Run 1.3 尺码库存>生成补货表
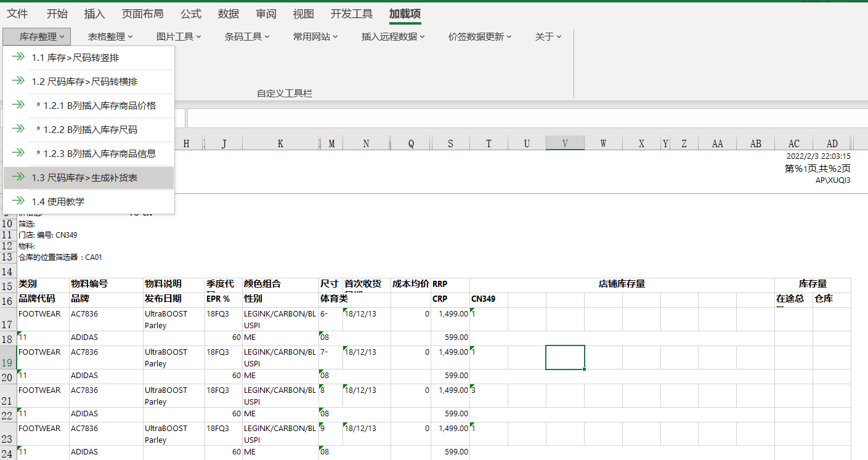Viewport: 868px width, 460px height. point(89,177)
